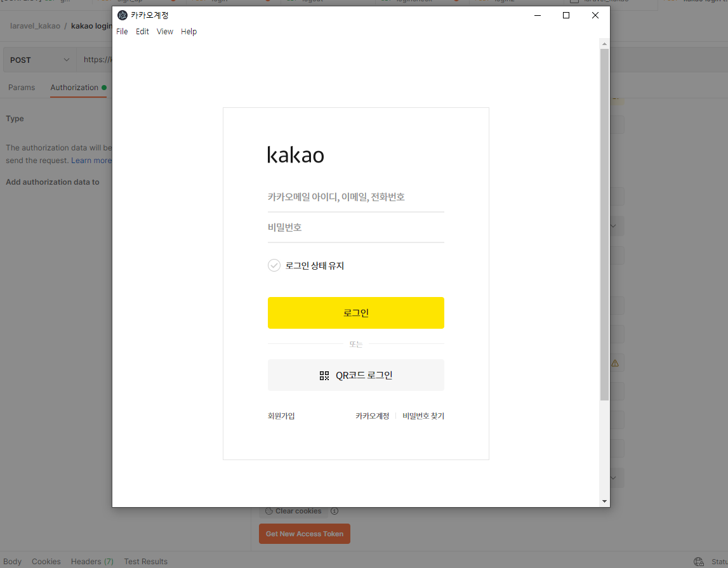Click the scrollbar up arrow in login window
Viewport: 728px width, 568px height.
tap(604, 44)
